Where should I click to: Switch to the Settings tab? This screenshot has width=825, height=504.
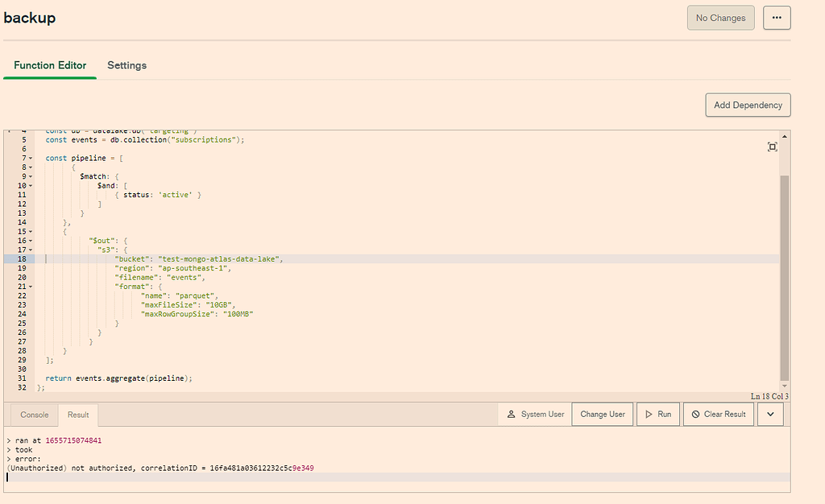[x=126, y=65]
